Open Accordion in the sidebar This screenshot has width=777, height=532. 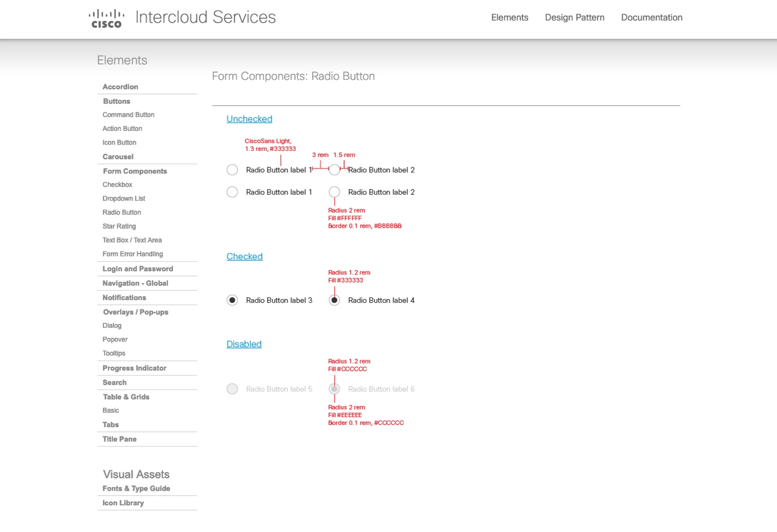120,87
